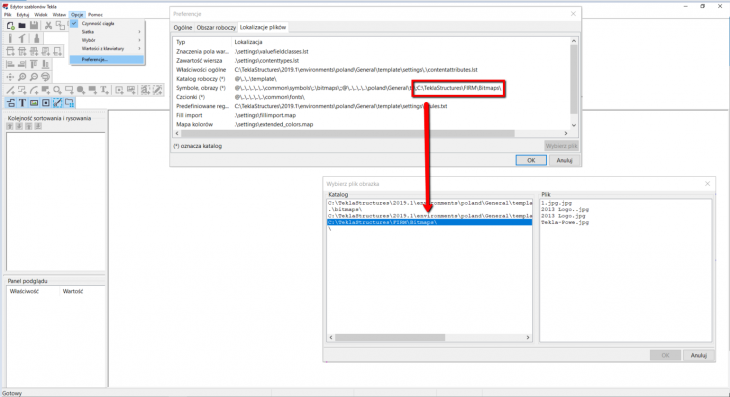
Task: Move item up in sort order panel
Action: [10, 126]
